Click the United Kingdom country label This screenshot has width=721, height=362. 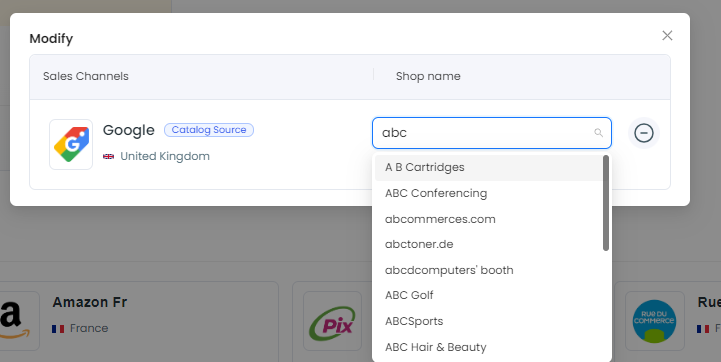[x=165, y=156]
